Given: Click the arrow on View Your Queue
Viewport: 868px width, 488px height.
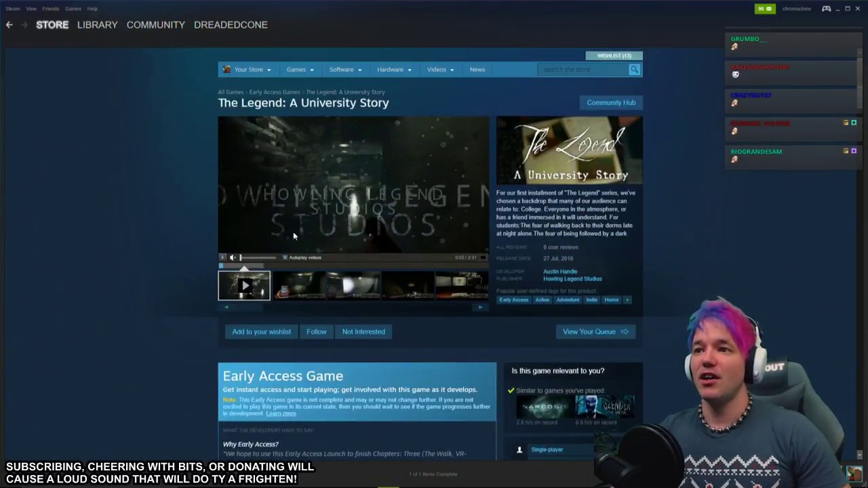Looking at the screenshot, I should [625, 331].
